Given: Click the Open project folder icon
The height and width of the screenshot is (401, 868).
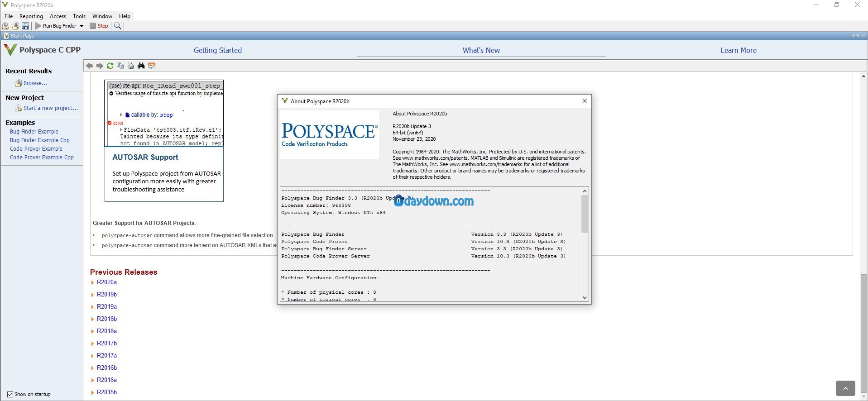Looking at the screenshot, I should click(15, 26).
